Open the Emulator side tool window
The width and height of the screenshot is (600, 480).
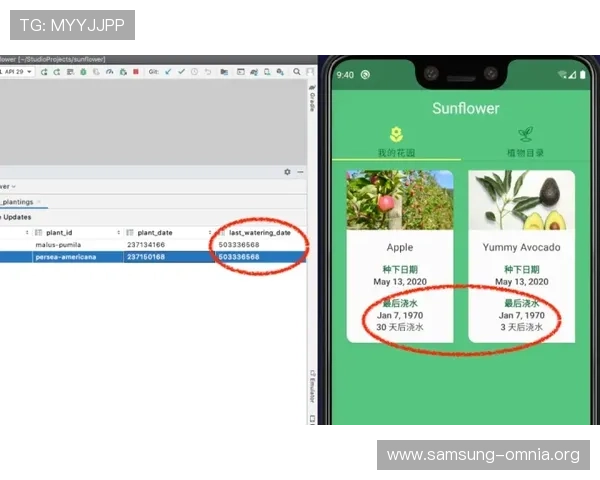(x=312, y=386)
